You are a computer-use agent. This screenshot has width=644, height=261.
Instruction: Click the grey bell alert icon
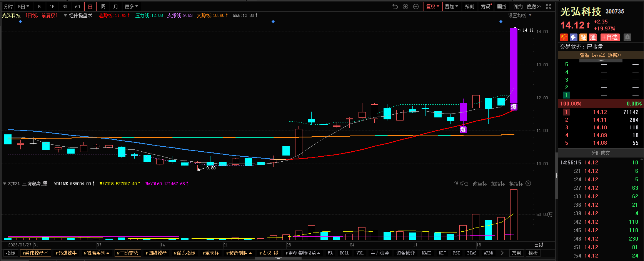(x=627, y=37)
